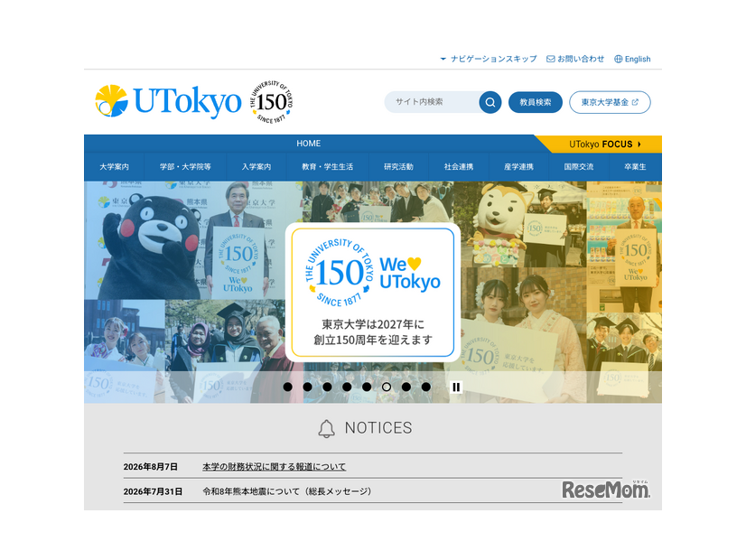Open the 入学案内 menu
The width and height of the screenshot is (746, 560).
[x=256, y=167]
